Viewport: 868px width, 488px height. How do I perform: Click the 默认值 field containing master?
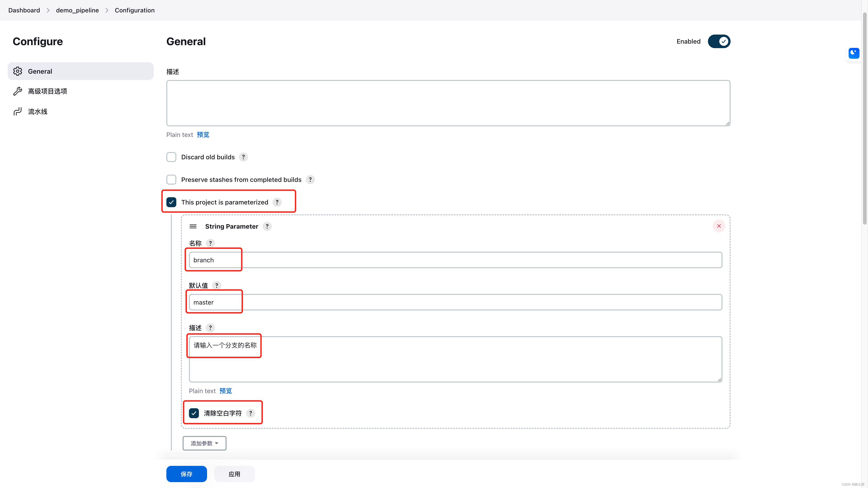pos(455,303)
